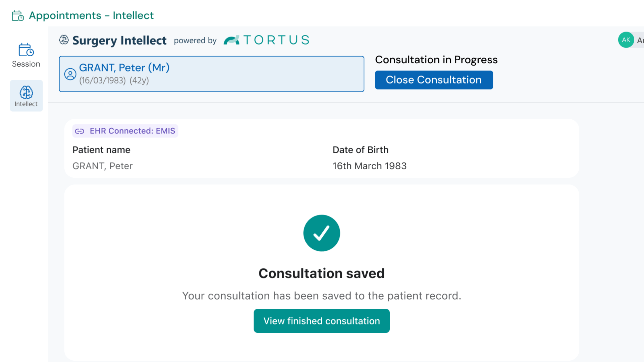This screenshot has height=362, width=644.
Task: Click the green checkmark success icon
Action: point(321,233)
